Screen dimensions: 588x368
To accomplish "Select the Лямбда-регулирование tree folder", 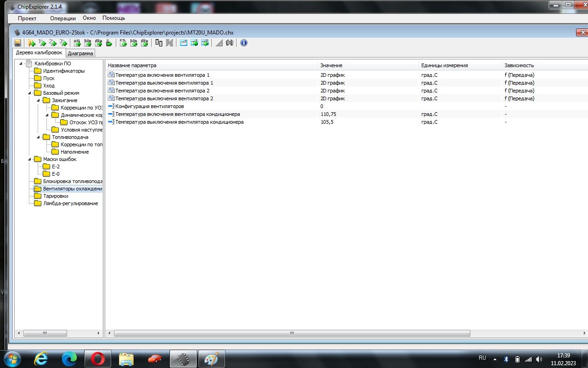I will click(x=70, y=203).
